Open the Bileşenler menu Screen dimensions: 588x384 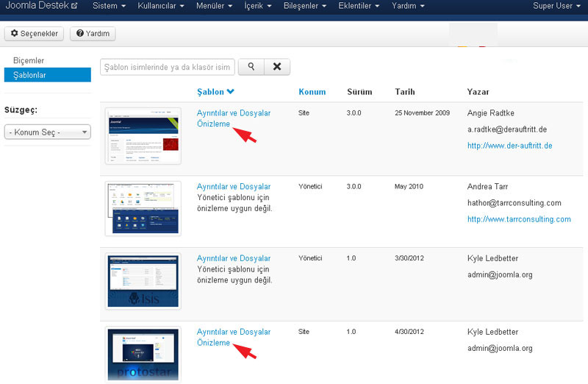click(305, 6)
